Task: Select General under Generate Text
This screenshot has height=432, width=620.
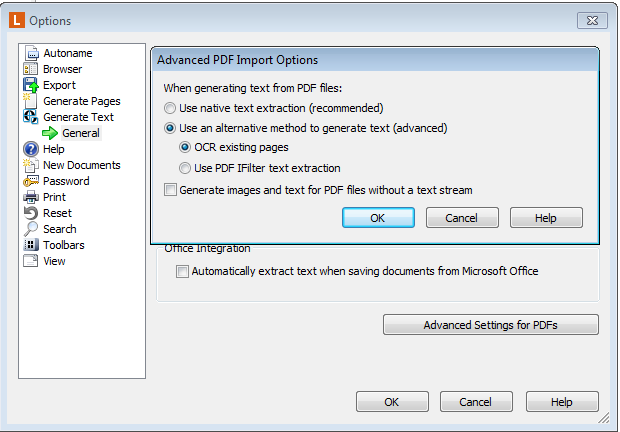Action: tap(81, 133)
